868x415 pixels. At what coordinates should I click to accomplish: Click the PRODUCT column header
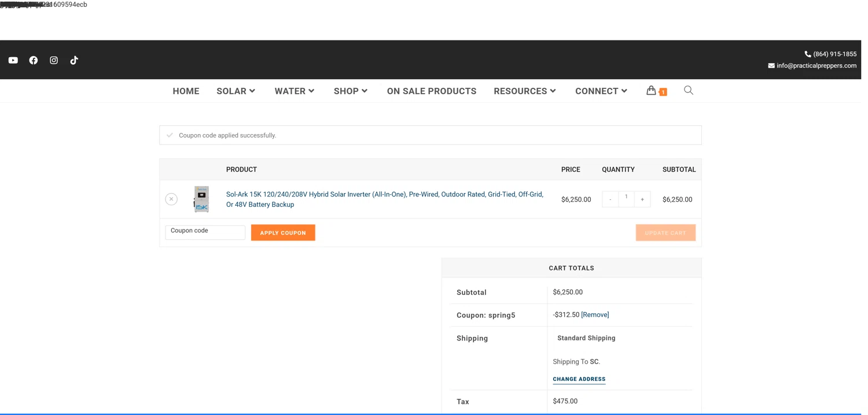(241, 169)
